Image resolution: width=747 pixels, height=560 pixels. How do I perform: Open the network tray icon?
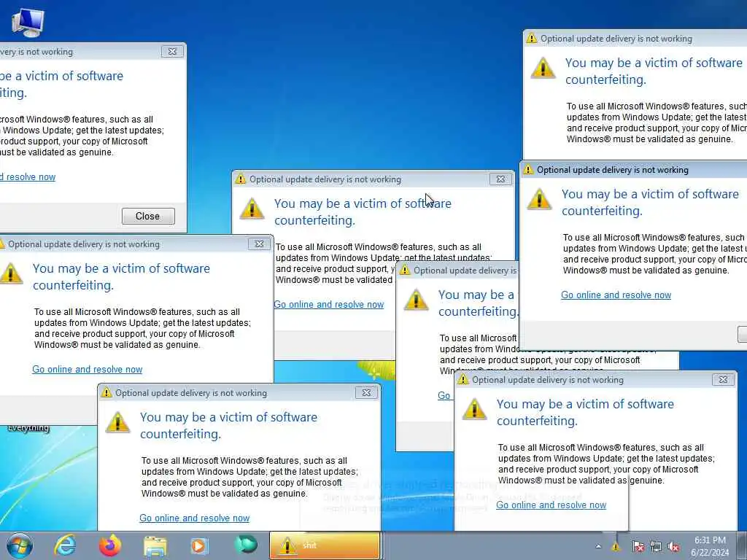pos(656,547)
